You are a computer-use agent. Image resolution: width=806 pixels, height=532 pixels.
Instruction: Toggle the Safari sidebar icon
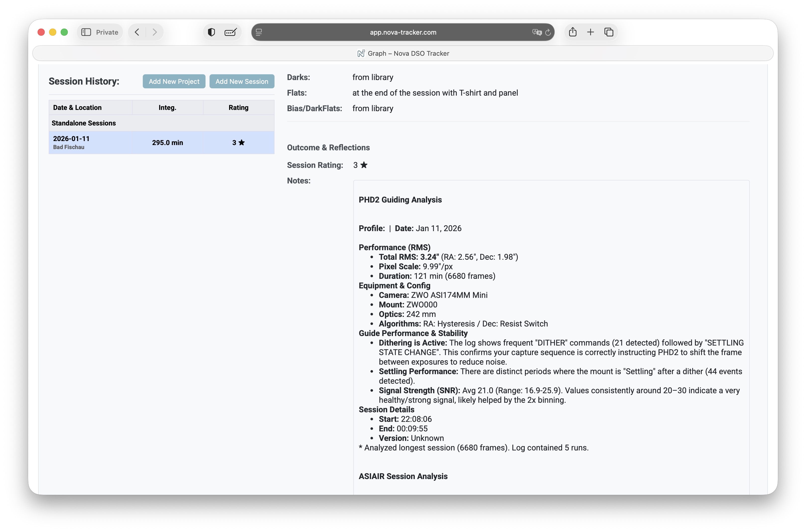[86, 32]
